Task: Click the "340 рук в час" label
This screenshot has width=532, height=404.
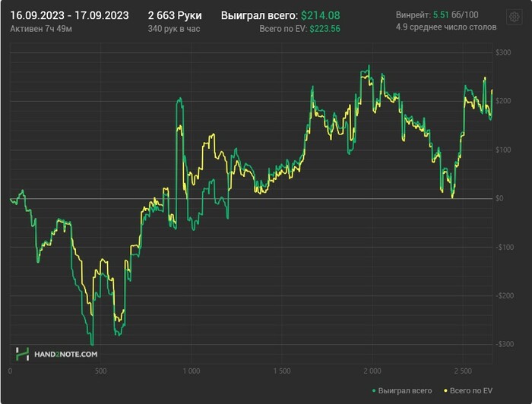Action: coord(176,28)
